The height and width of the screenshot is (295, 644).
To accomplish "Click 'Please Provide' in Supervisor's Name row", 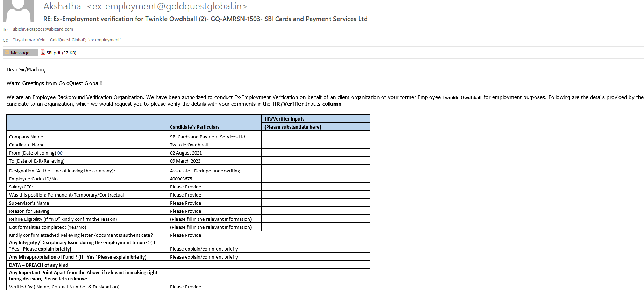I will (185, 203).
